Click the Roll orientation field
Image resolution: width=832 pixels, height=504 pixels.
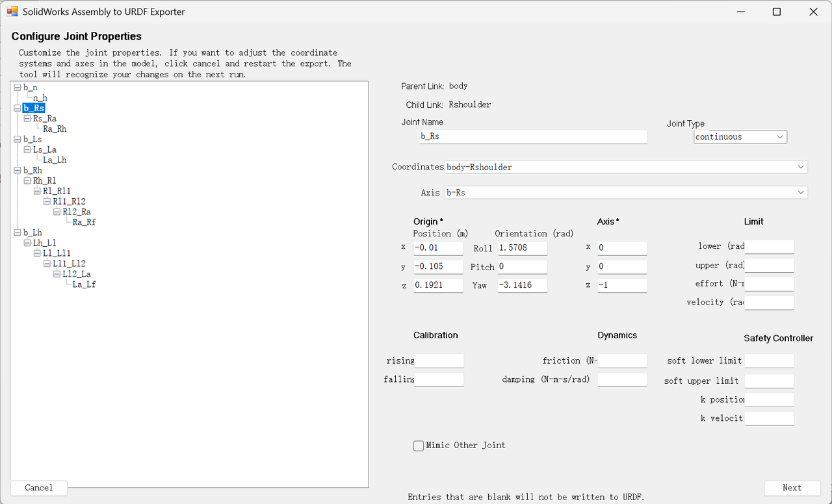click(x=523, y=248)
